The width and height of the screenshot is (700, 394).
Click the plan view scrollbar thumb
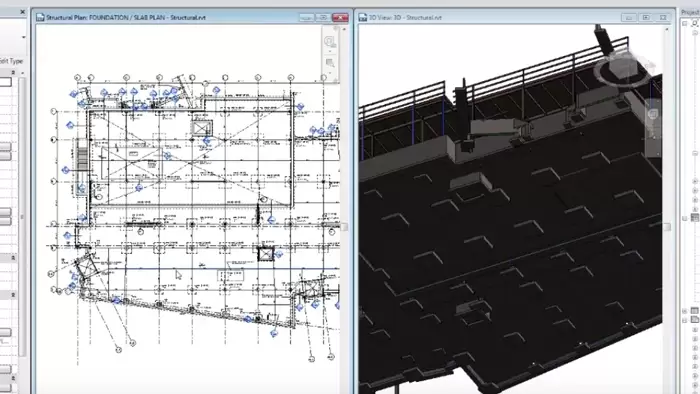[x=344, y=227]
